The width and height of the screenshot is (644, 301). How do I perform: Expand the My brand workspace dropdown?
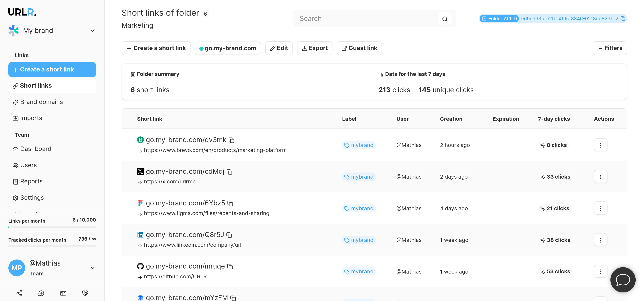pos(92,31)
